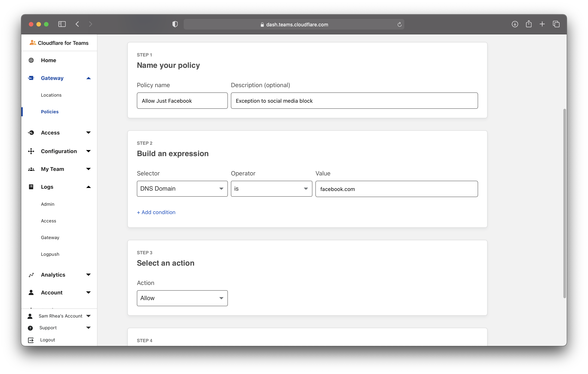Open the DNS Domain selector dropdown
The image size is (588, 374).
click(182, 189)
